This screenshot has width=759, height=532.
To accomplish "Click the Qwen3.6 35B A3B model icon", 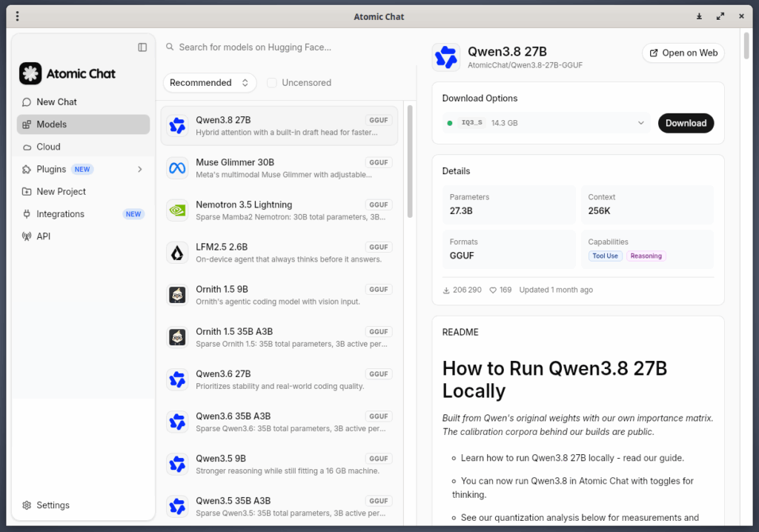I will [x=177, y=422].
